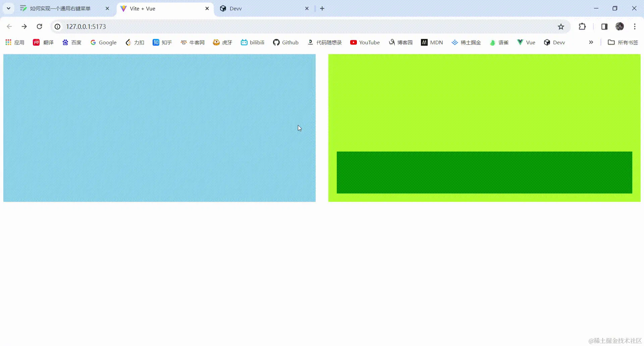Viewport: 644px width, 346px height.
Task: Open the YouTube bookmark
Action: pos(365,43)
